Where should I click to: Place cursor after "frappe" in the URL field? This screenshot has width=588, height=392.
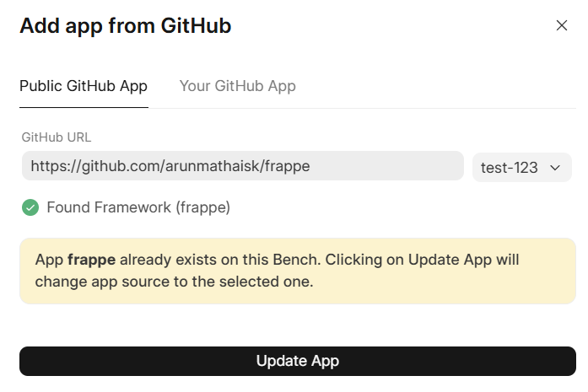click(311, 166)
